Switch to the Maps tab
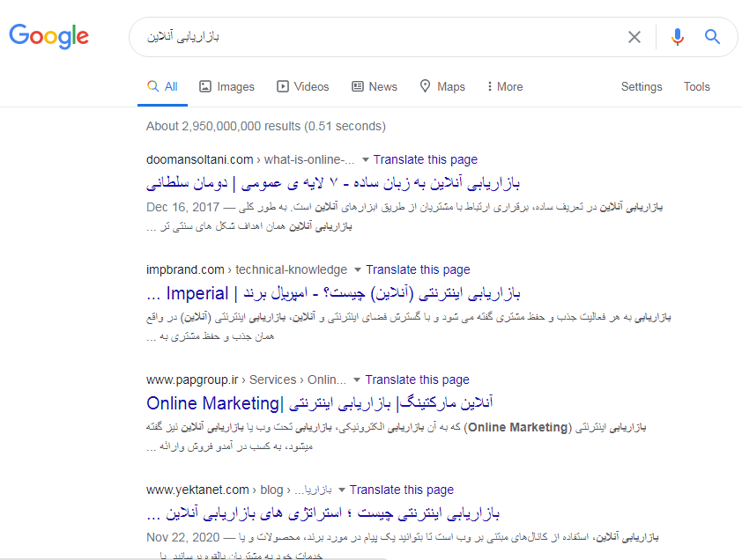 pos(442,86)
